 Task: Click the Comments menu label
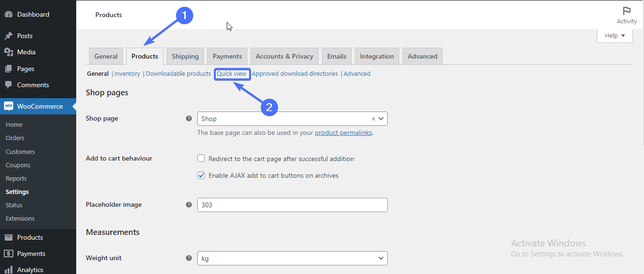click(33, 85)
